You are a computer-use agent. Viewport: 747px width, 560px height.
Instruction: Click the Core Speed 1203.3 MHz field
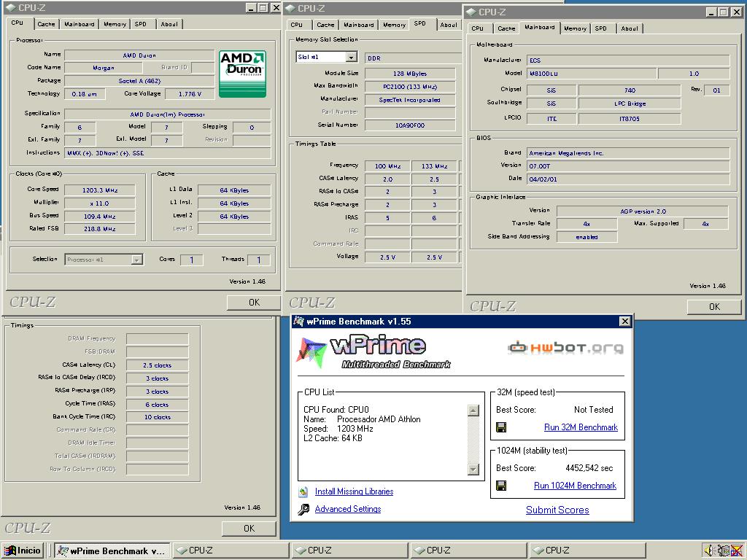[x=99, y=190]
